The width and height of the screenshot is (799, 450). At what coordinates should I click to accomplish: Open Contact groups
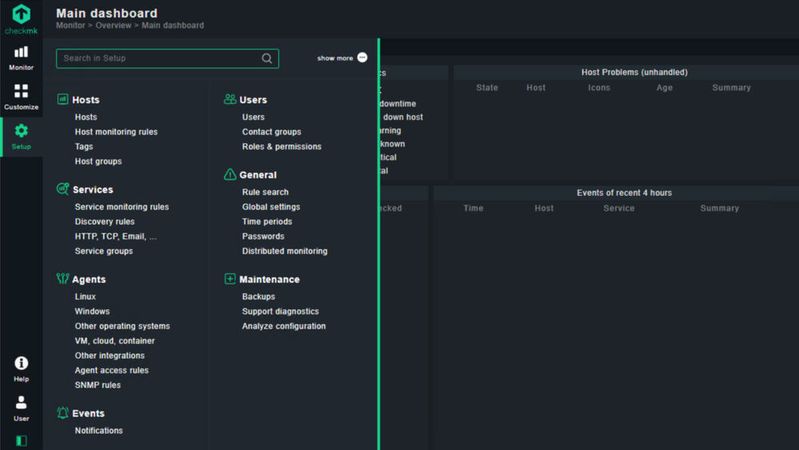coord(272,132)
